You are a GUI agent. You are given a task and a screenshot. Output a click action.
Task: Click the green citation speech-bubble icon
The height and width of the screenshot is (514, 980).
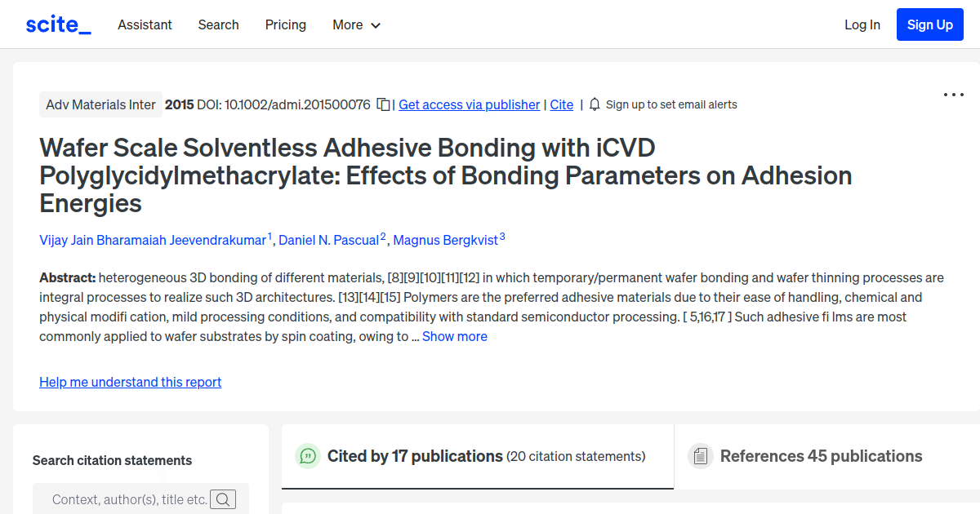pos(308,456)
